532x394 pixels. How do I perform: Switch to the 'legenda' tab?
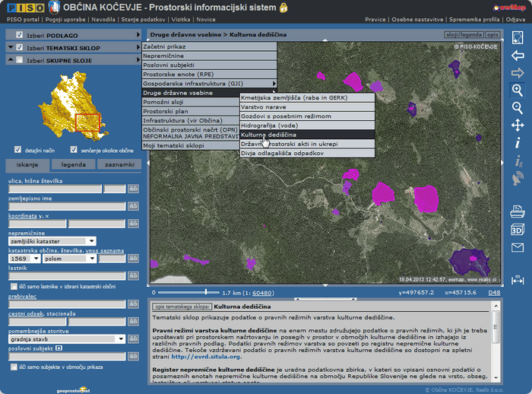coord(74,164)
